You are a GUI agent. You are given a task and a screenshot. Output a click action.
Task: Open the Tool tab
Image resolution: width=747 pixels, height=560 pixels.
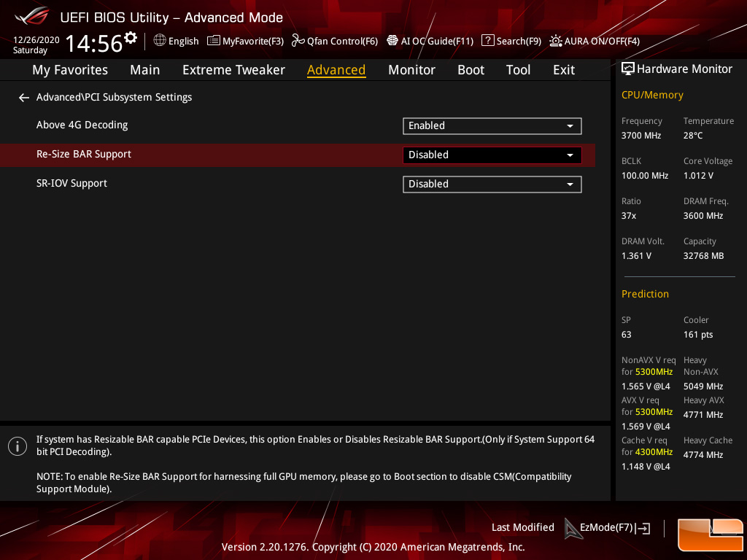518,70
